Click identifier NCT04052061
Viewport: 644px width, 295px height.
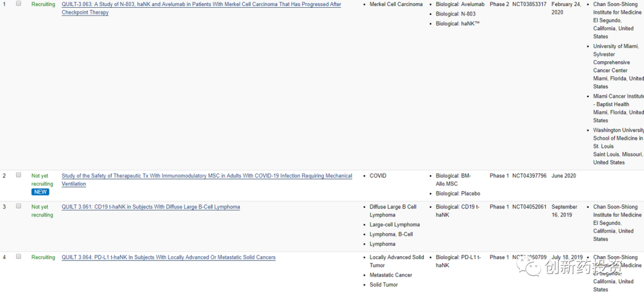pos(529,207)
